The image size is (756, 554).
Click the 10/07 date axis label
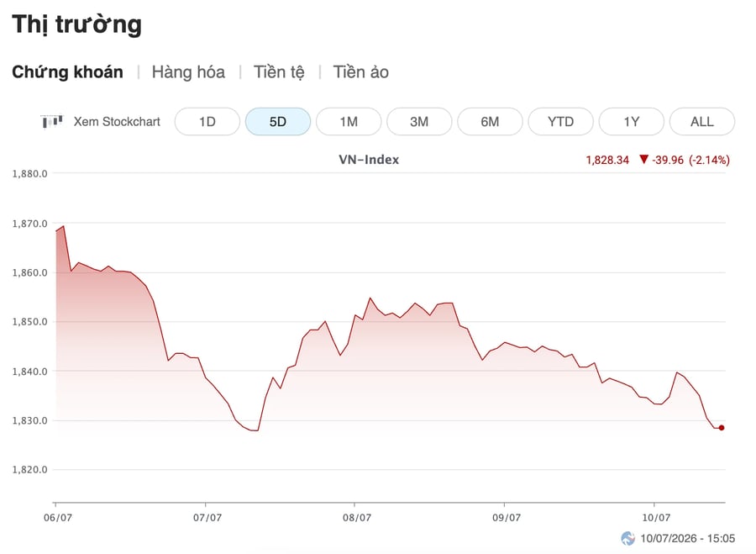[656, 518]
